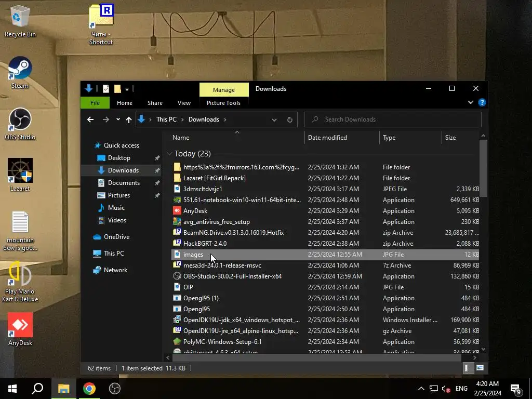This screenshot has width=532, height=399.
Task: Open Google Chrome from the taskbar
Action: pyautogui.click(x=89, y=389)
